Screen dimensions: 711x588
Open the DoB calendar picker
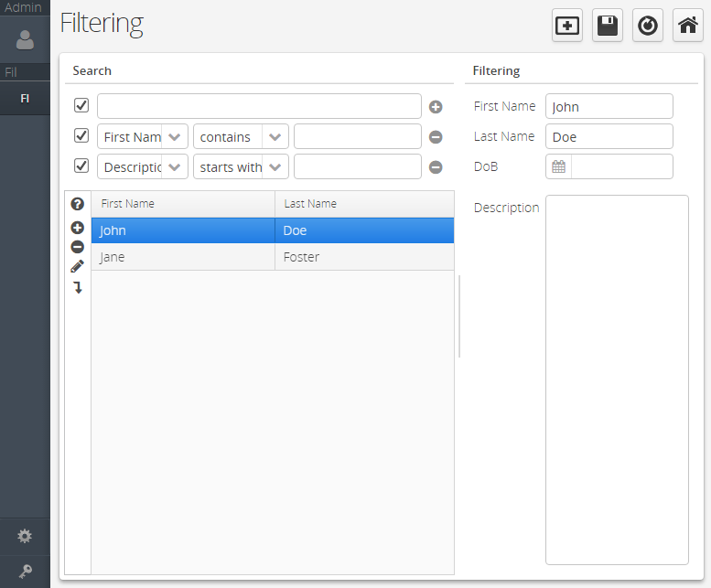(558, 166)
